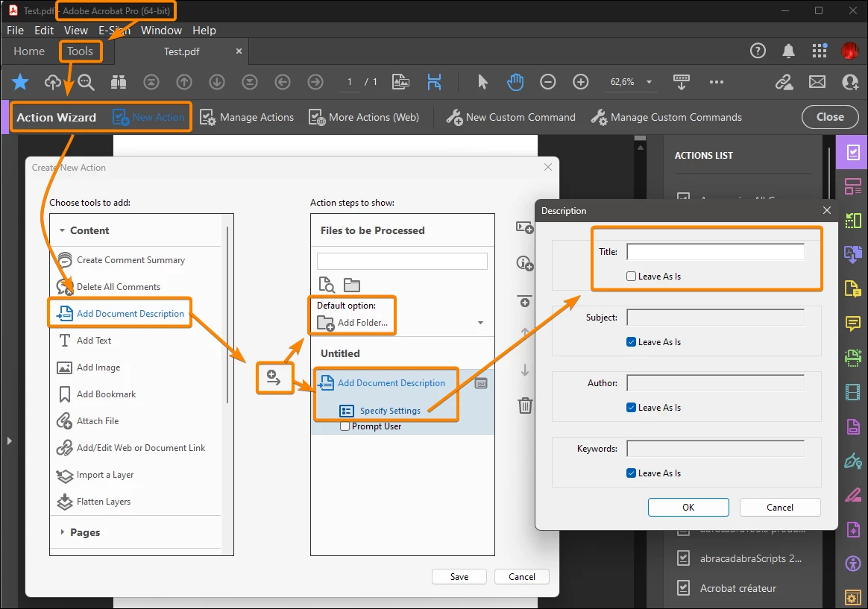Delete step with trash can icon
The image size is (868, 609).
click(x=525, y=406)
